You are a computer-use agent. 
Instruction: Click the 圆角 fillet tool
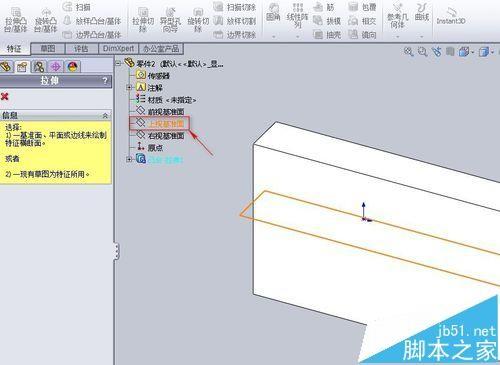273,13
